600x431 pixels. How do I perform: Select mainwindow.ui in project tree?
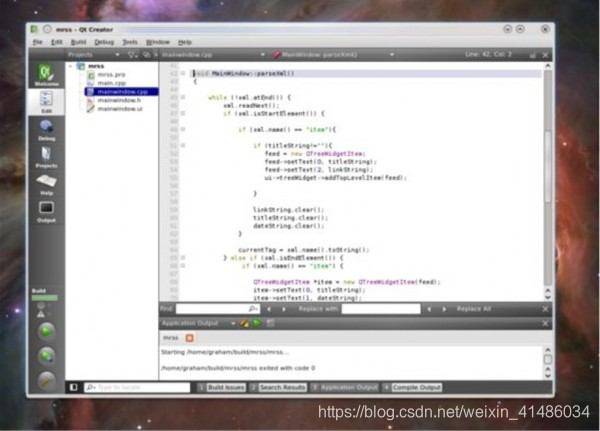(x=120, y=109)
